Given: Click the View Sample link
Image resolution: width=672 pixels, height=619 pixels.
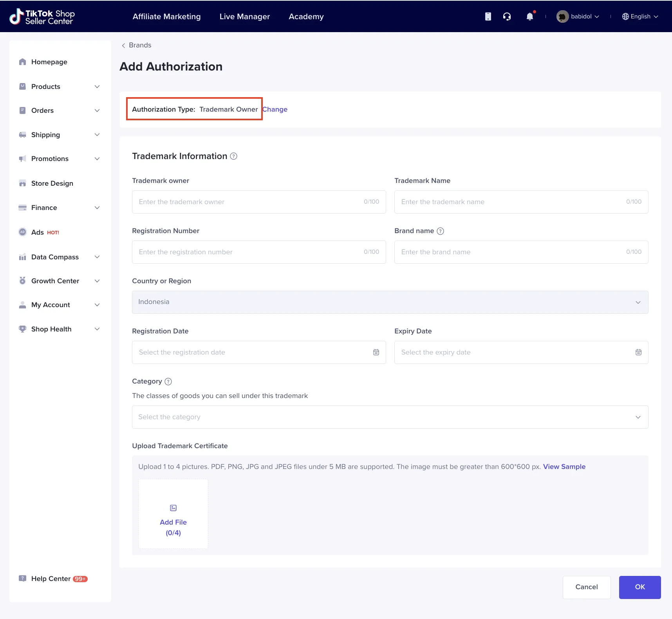Looking at the screenshot, I should (564, 467).
